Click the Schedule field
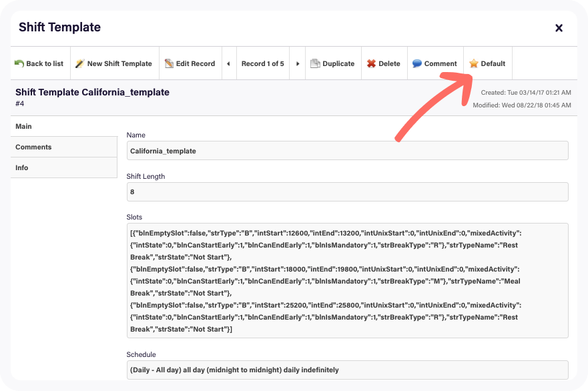 [347, 370]
